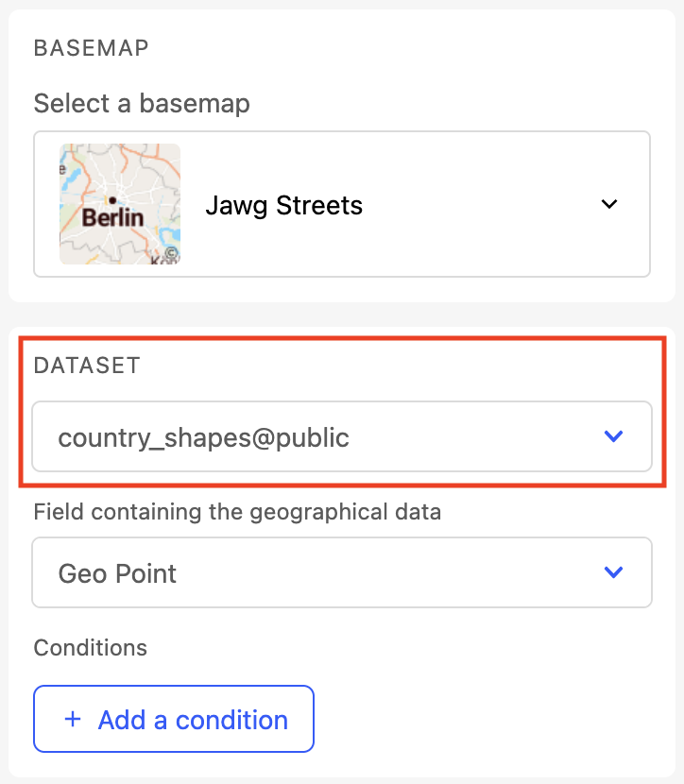
Task: Click the 'Geo Point' field value text
Action: point(118,573)
